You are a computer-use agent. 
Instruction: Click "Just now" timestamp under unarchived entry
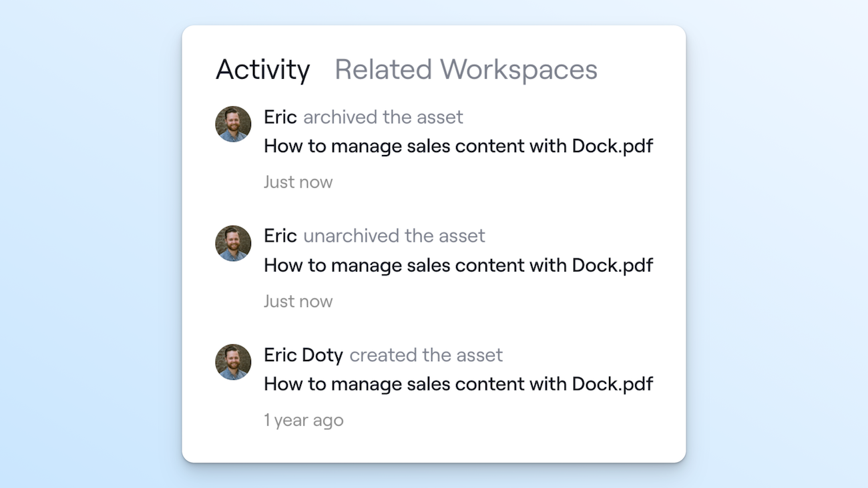point(298,301)
